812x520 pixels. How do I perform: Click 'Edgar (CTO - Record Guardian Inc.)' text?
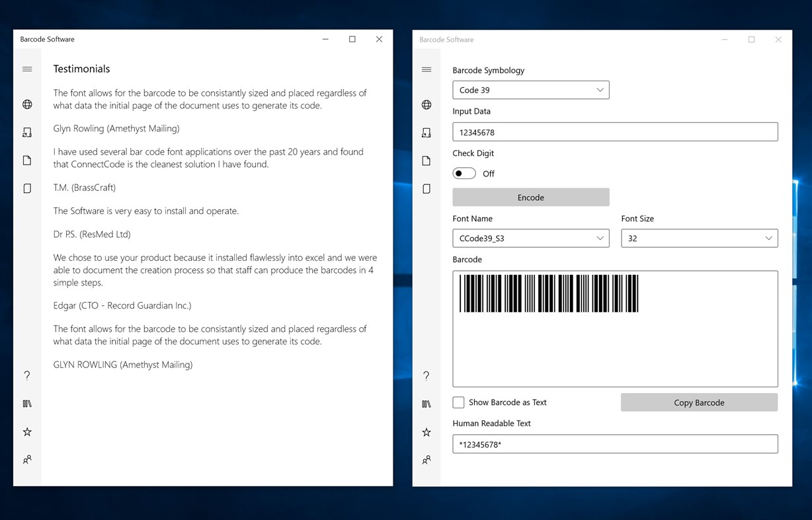122,305
